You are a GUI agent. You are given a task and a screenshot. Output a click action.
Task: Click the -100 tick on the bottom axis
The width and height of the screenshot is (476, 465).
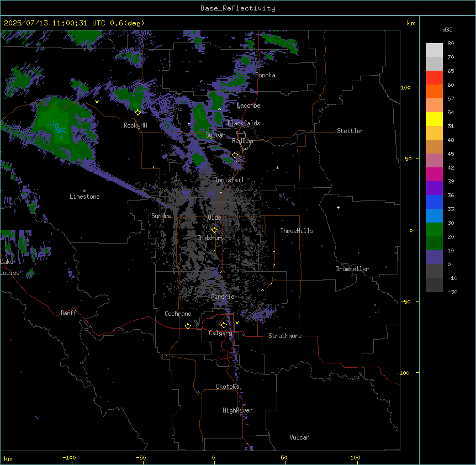tap(69, 458)
